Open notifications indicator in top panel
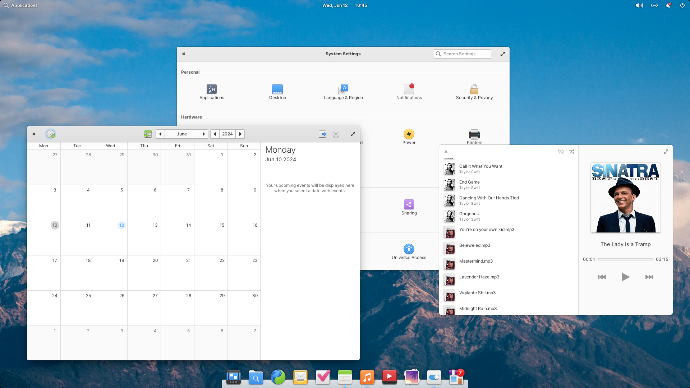Viewport: 690px width, 388px height. [668, 5]
